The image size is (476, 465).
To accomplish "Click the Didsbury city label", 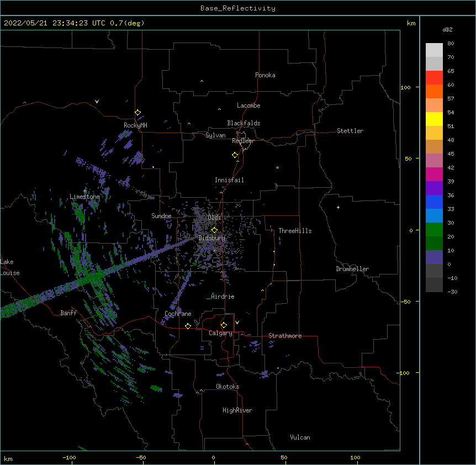I will pyautogui.click(x=211, y=238).
